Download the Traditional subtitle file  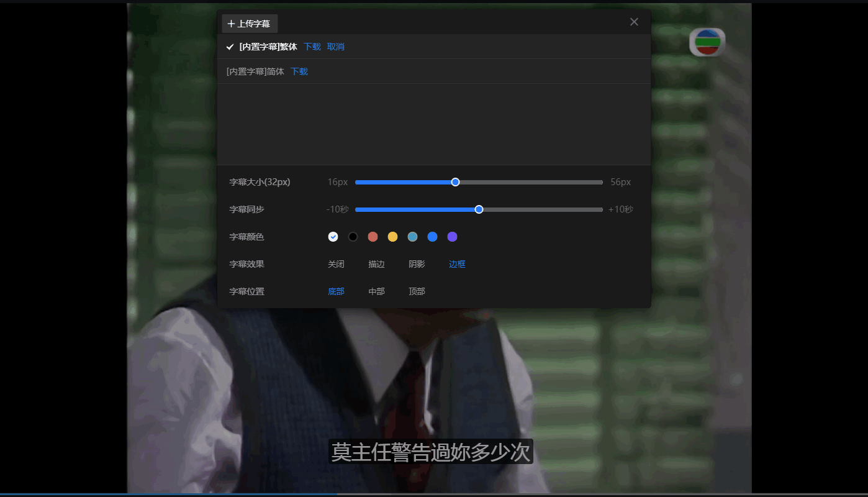pyautogui.click(x=312, y=47)
